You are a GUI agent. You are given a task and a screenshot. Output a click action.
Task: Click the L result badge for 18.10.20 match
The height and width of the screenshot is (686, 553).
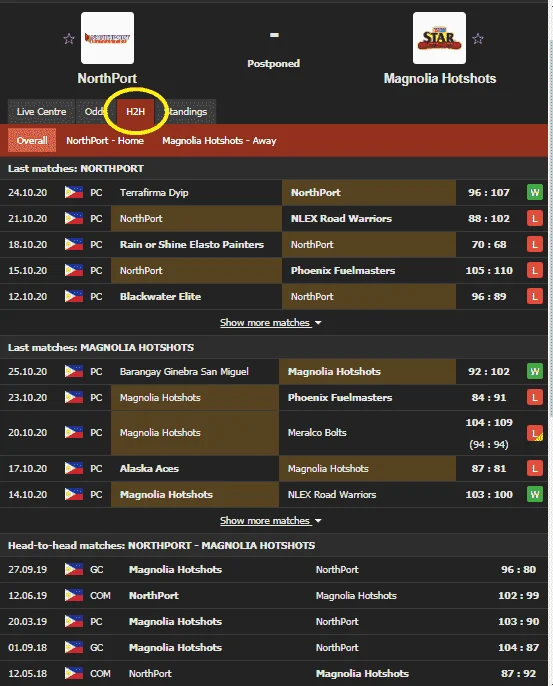tap(535, 244)
